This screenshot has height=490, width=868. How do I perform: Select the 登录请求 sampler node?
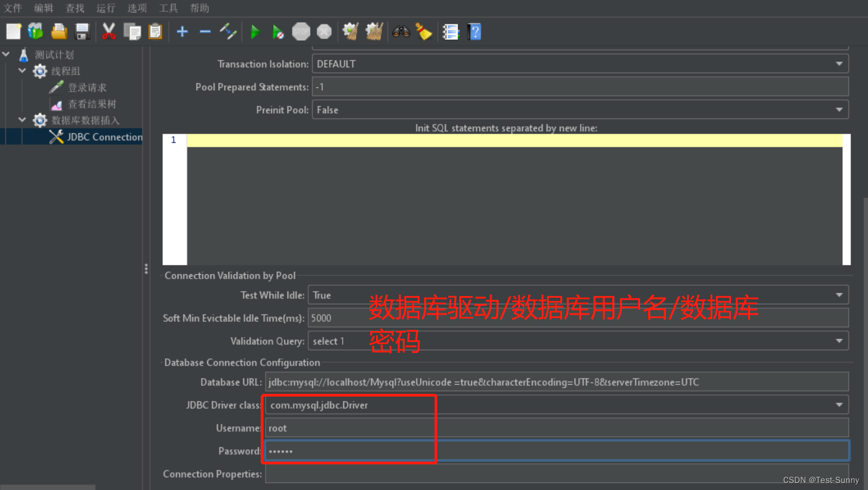tap(87, 87)
